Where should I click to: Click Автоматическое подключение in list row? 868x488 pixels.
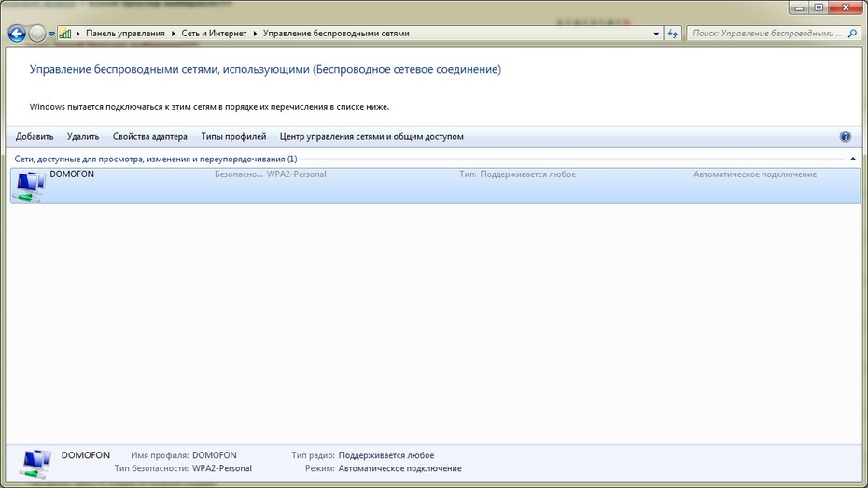tap(755, 174)
